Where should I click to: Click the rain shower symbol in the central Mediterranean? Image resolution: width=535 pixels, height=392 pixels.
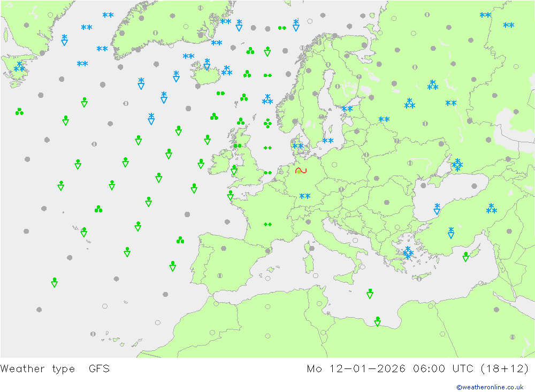(370, 294)
